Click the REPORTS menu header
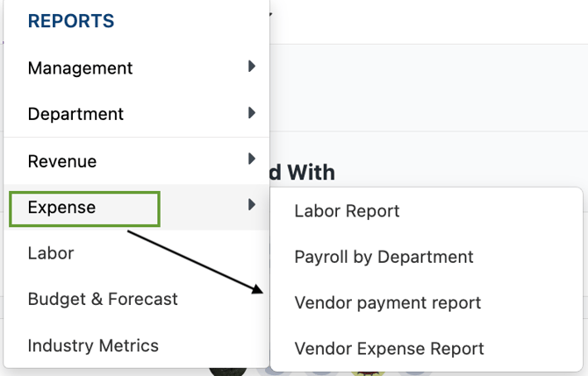588x376 pixels. (71, 22)
